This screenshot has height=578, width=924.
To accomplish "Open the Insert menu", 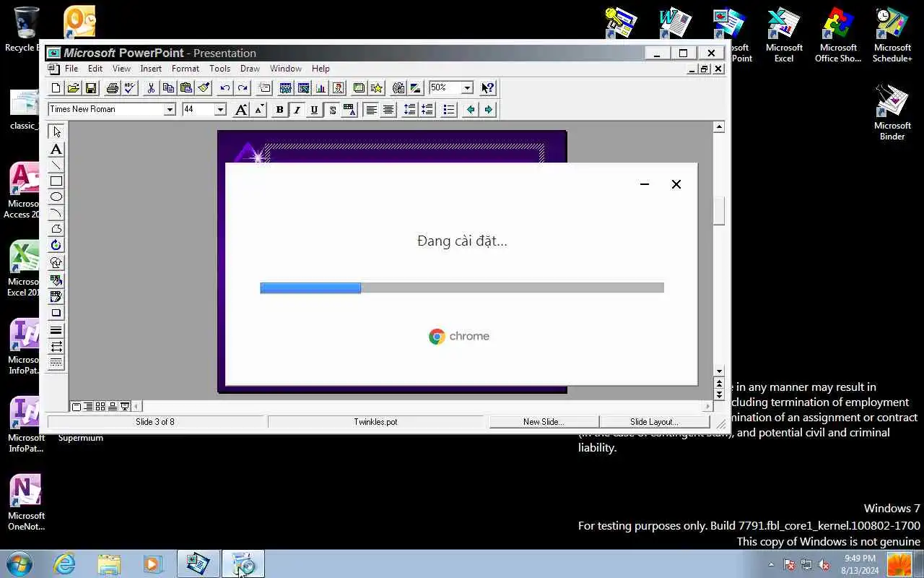I will point(151,69).
